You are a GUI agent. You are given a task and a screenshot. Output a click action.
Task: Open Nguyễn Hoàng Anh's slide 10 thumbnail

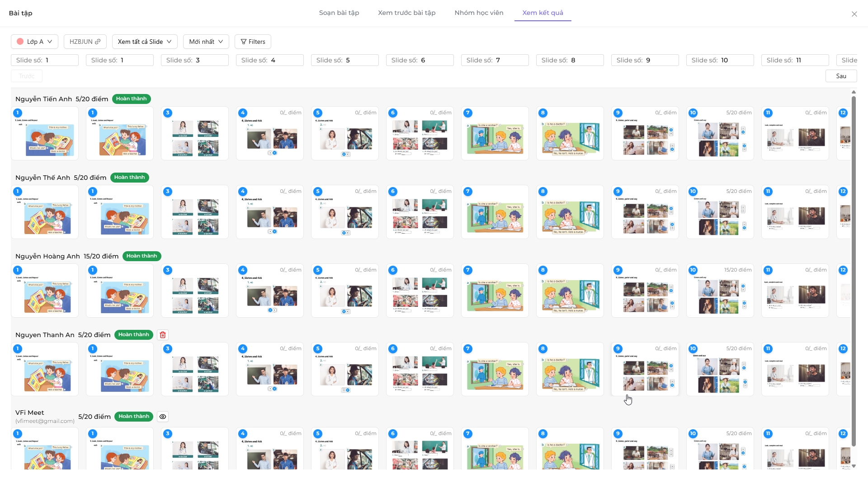point(720,291)
